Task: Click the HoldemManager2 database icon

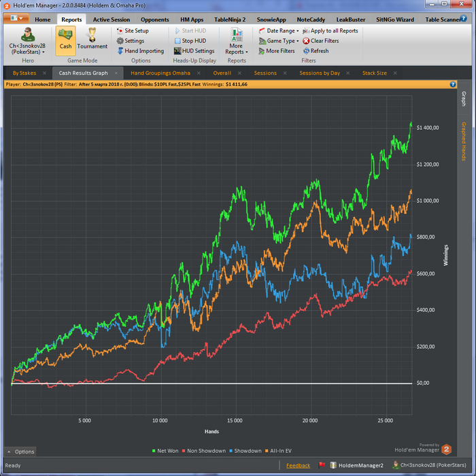Action: 333,465
